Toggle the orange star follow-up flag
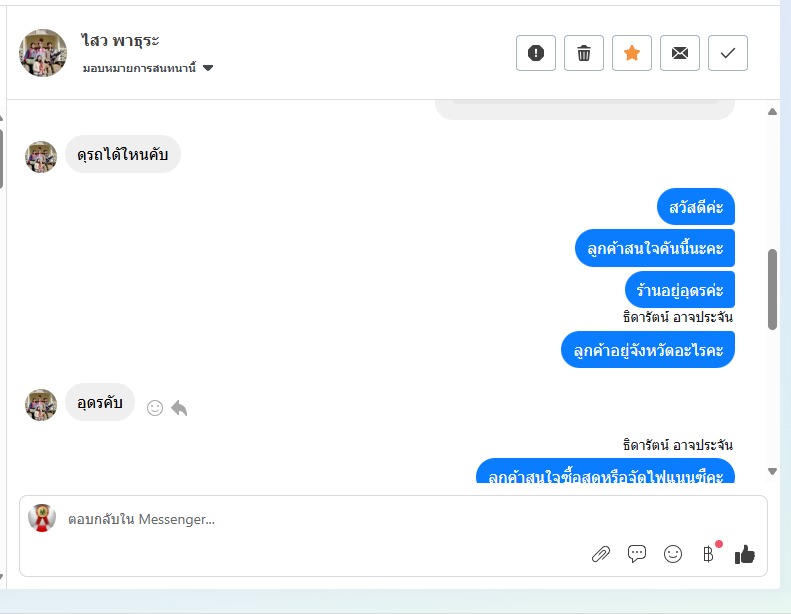 click(632, 53)
